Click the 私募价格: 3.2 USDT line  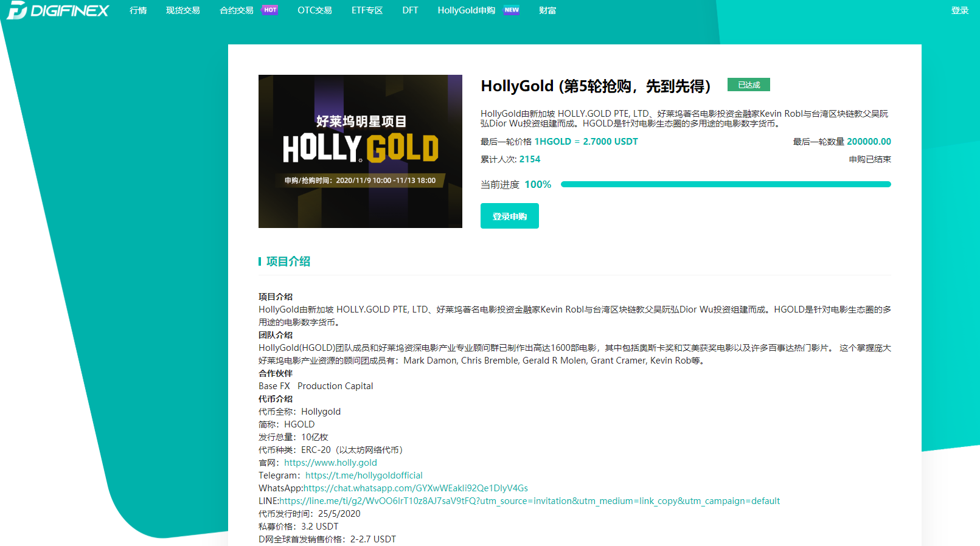tap(299, 527)
